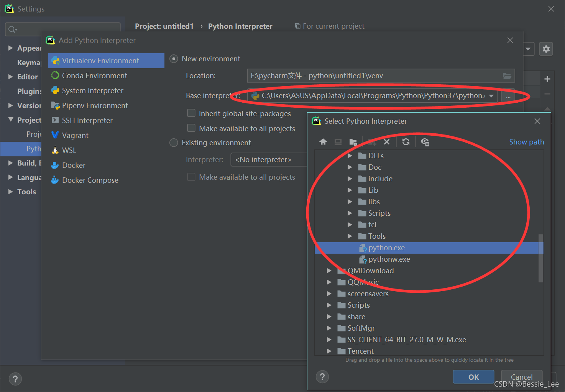565x392 pixels.
Task: Click the ellipsis browse button for Base interpreter
Action: pyautogui.click(x=508, y=96)
